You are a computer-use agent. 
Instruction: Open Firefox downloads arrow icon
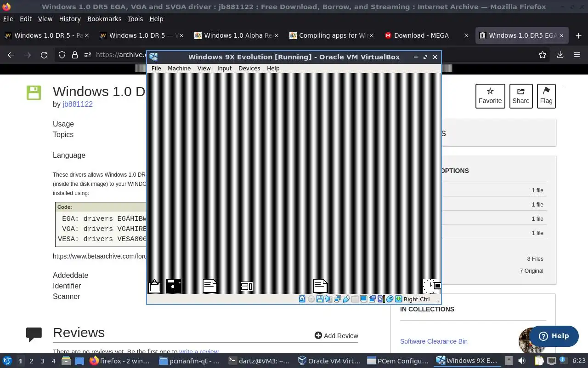click(x=560, y=55)
